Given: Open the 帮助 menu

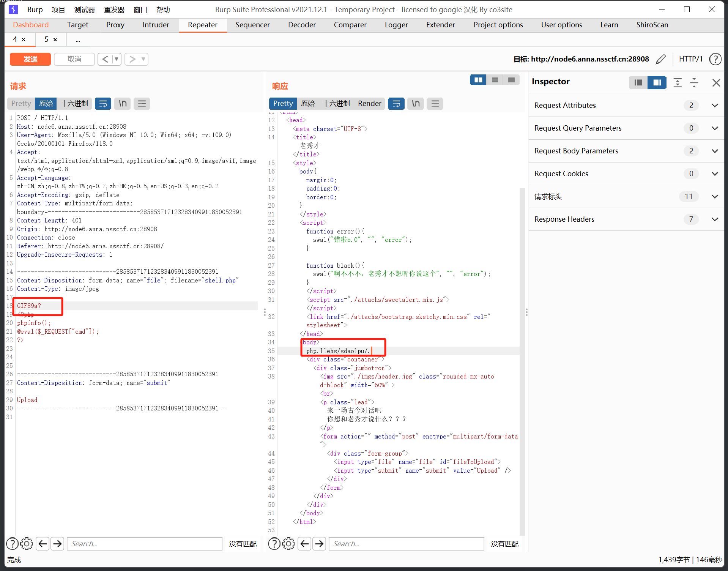Looking at the screenshot, I should pyautogui.click(x=163, y=9).
